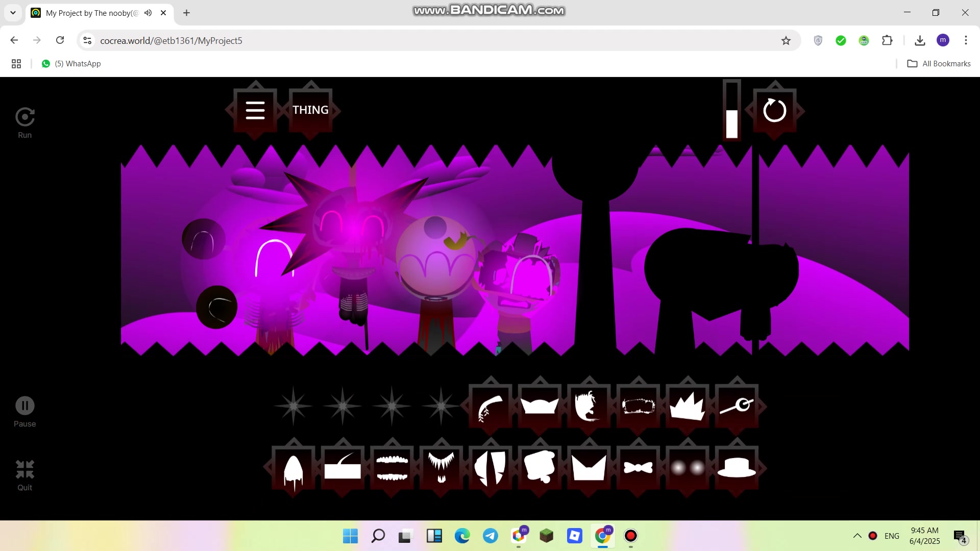Open the notification center icon

960,536
